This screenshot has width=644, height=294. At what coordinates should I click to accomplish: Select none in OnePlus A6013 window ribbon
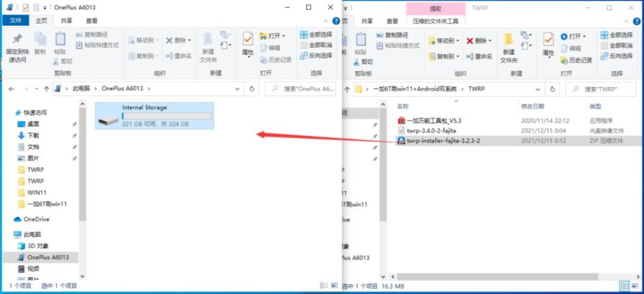pyautogui.click(x=316, y=45)
